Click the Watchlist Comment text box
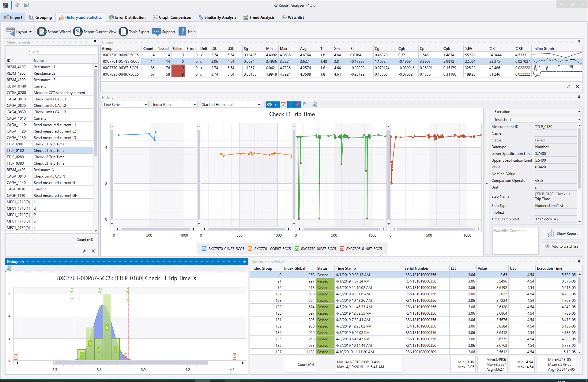The width and height of the screenshot is (588, 382). point(515,241)
